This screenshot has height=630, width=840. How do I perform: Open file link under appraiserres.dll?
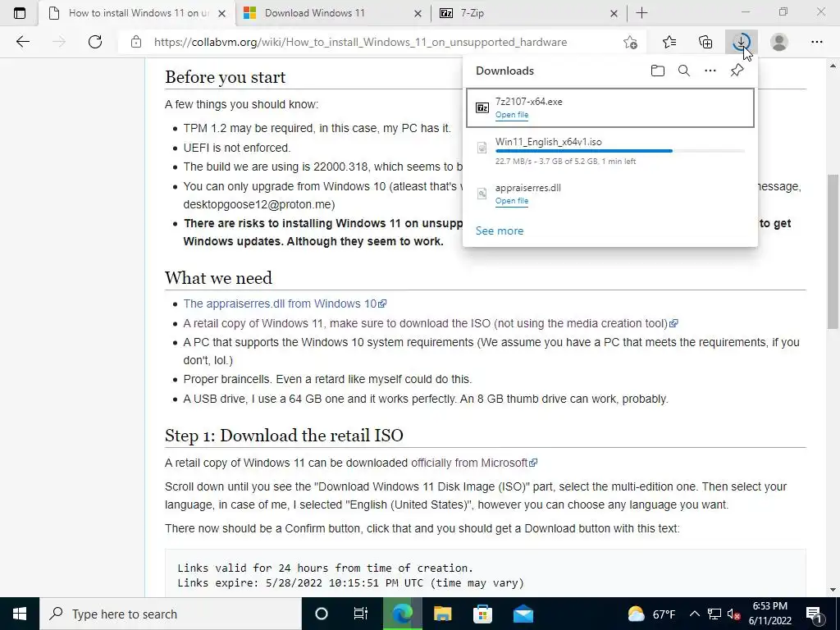pyautogui.click(x=512, y=201)
